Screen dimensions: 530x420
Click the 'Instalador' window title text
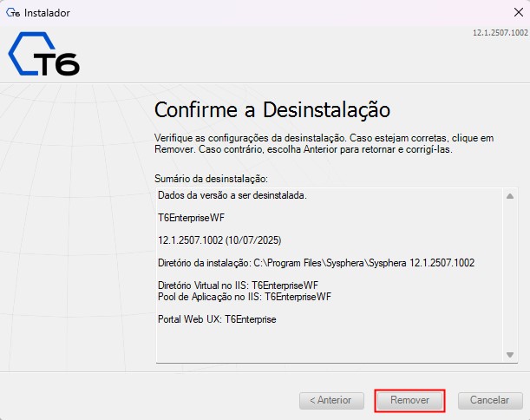pos(47,13)
